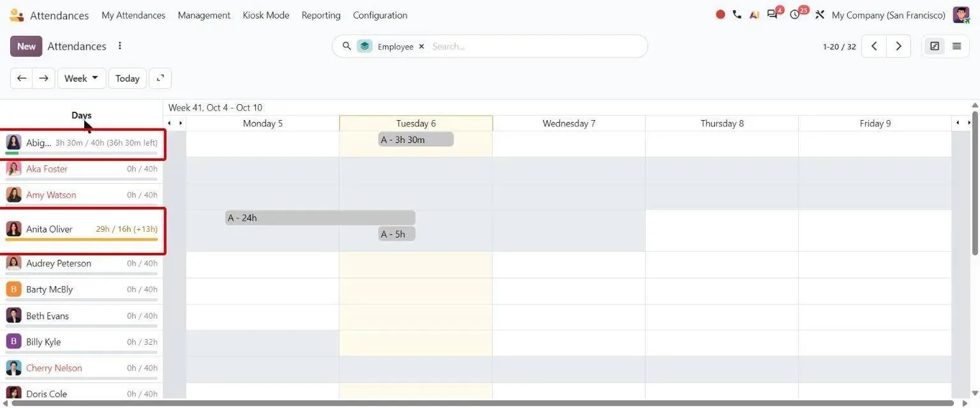Create a New attendance record

(26, 46)
